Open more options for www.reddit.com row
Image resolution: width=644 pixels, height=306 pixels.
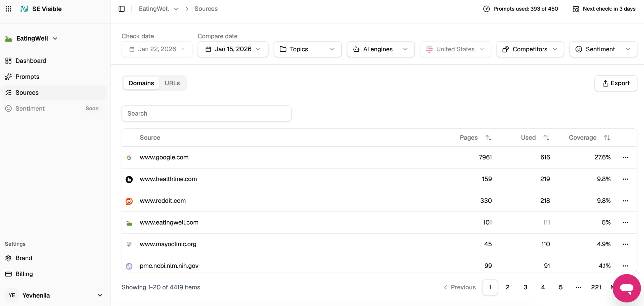point(625,201)
